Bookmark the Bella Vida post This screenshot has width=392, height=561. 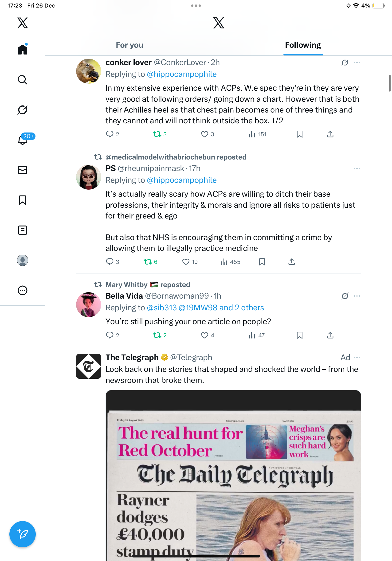(x=299, y=335)
